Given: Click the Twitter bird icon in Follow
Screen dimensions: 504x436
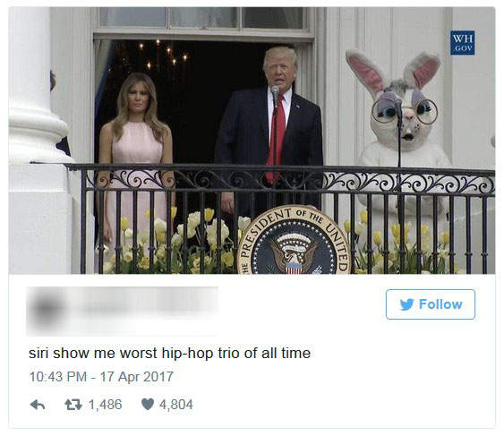Looking at the screenshot, I should pyautogui.click(x=407, y=304).
